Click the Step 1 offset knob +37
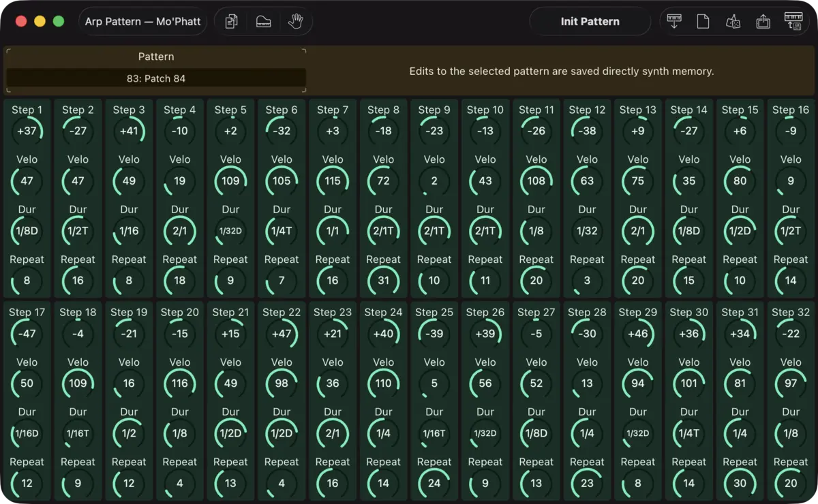 pyautogui.click(x=27, y=131)
